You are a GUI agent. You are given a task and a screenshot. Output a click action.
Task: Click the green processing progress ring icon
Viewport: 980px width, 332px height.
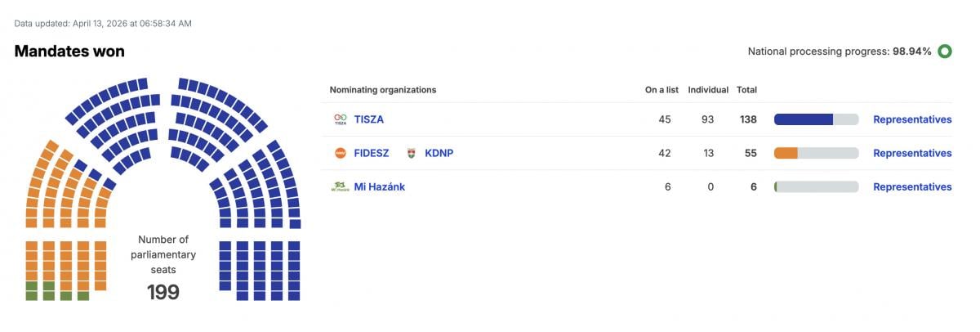[945, 52]
